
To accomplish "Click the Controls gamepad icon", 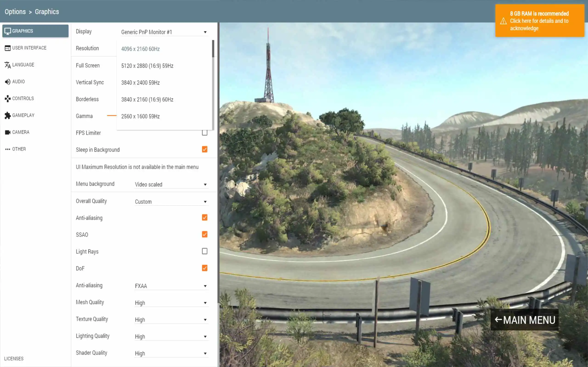I will (x=8, y=99).
